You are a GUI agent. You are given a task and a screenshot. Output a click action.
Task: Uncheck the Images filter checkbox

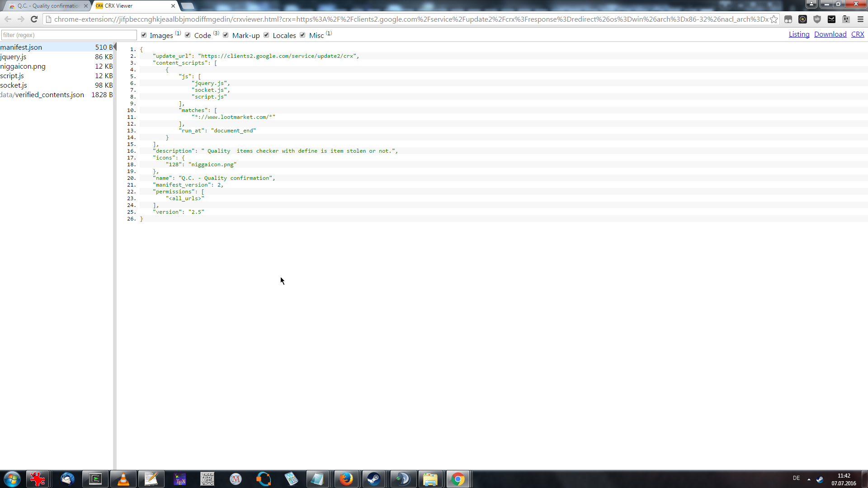click(144, 35)
